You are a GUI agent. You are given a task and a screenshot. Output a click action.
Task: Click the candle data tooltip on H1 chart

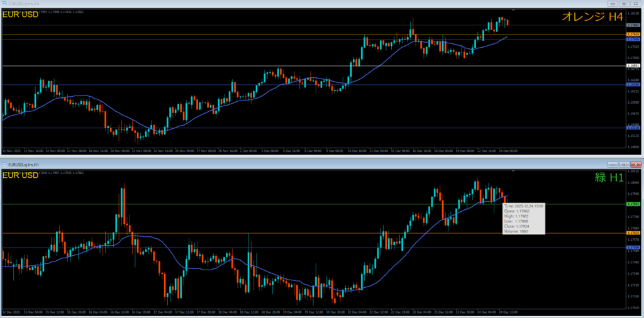point(523,218)
